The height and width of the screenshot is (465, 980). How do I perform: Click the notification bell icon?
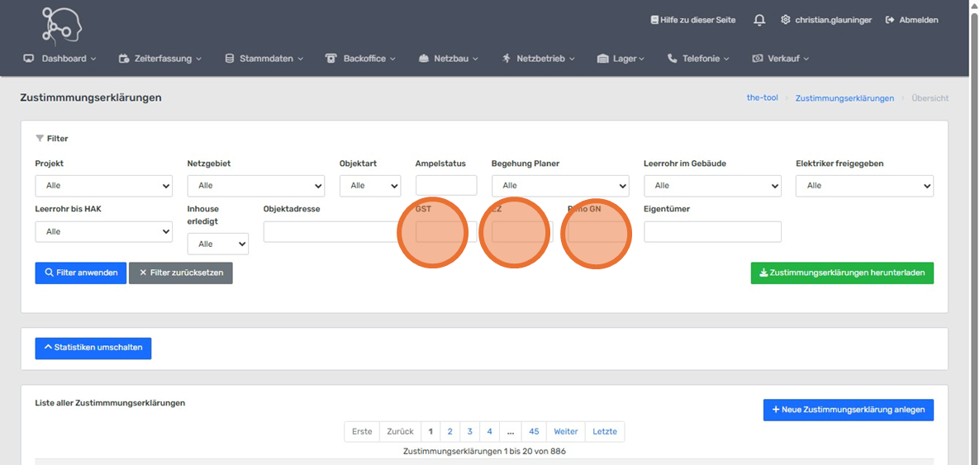759,20
